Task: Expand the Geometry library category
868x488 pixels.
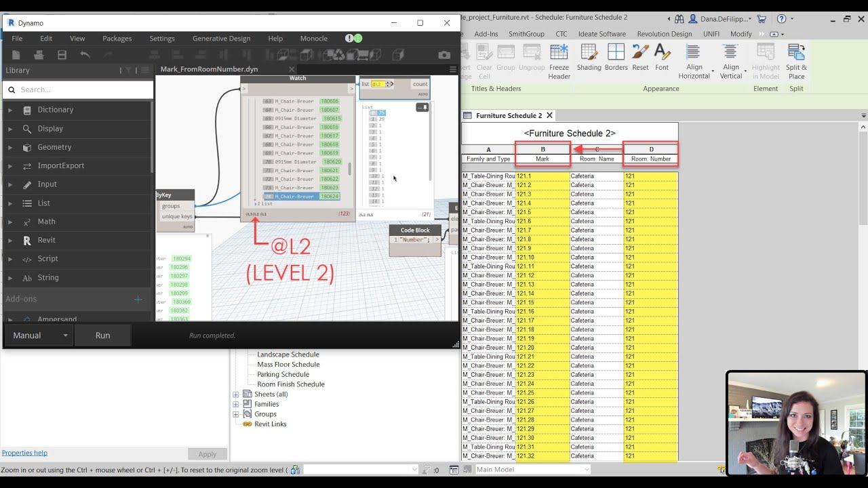Action: point(9,147)
